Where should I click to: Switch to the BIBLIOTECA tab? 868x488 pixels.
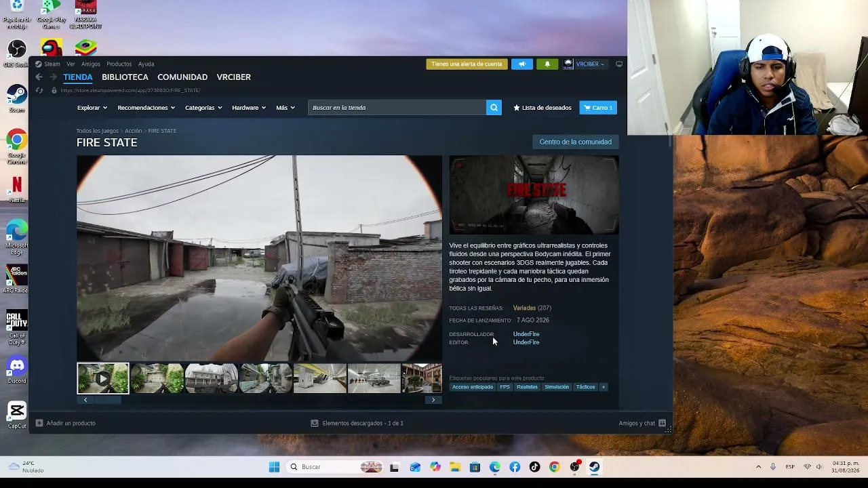pos(125,77)
